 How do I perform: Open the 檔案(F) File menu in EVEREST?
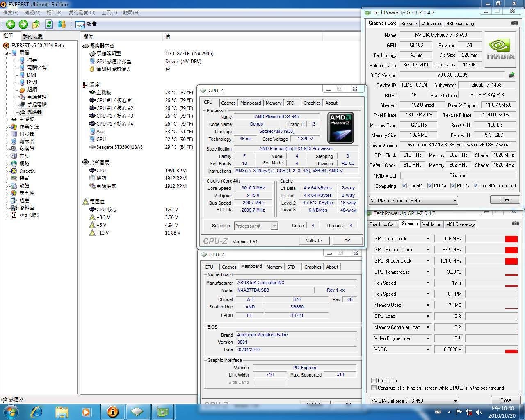pos(11,13)
